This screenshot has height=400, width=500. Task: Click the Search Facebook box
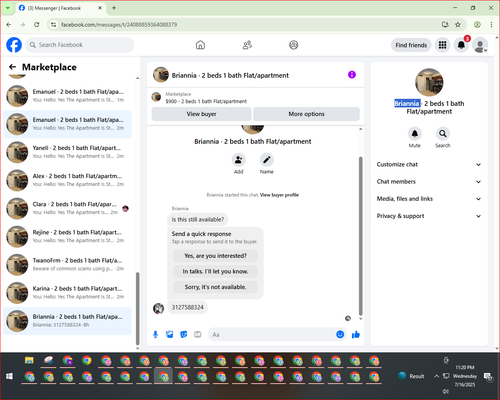click(80, 45)
